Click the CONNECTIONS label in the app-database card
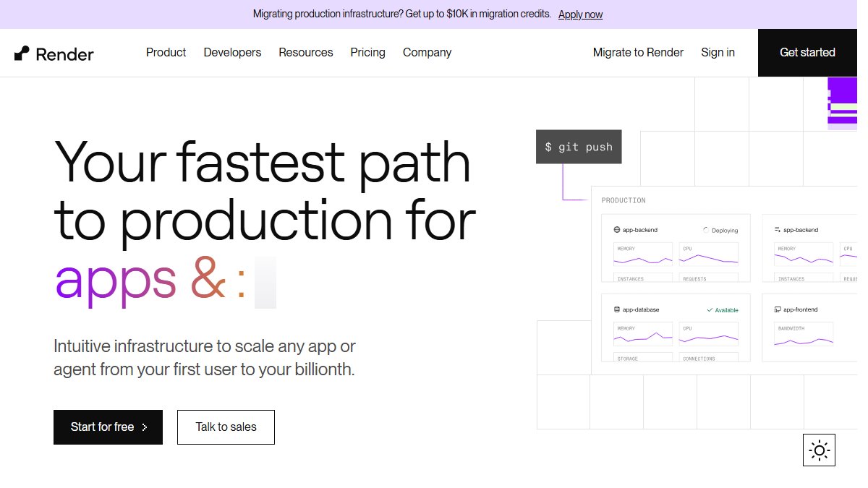This screenshot has height=488, width=868. click(x=699, y=359)
